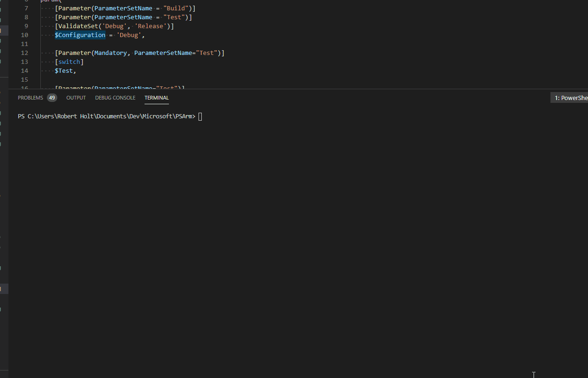The height and width of the screenshot is (378, 588).
Task: Click the "Build" string on line 7
Action: coord(176,8)
